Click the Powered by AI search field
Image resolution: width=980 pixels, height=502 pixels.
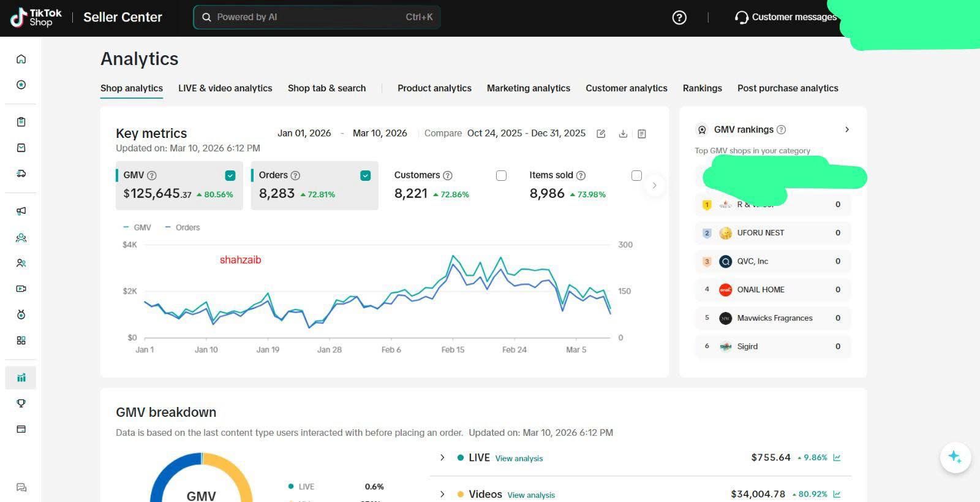[x=317, y=17]
